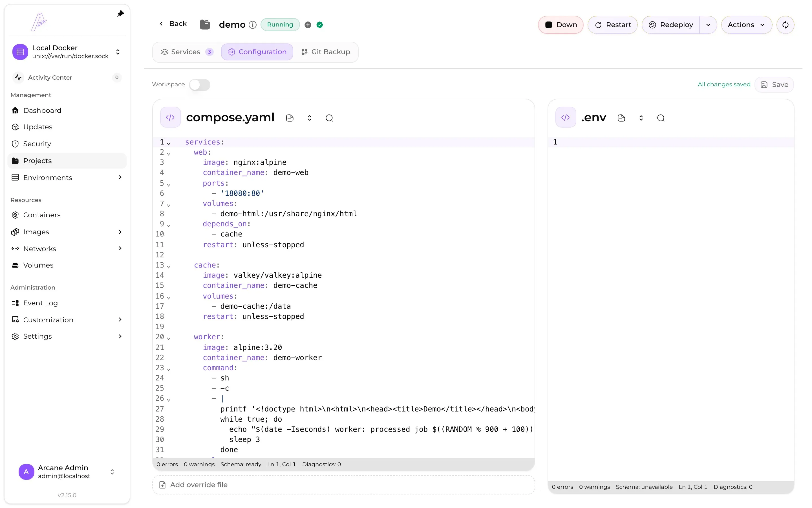Expand the Customization submenu

pos(120,319)
